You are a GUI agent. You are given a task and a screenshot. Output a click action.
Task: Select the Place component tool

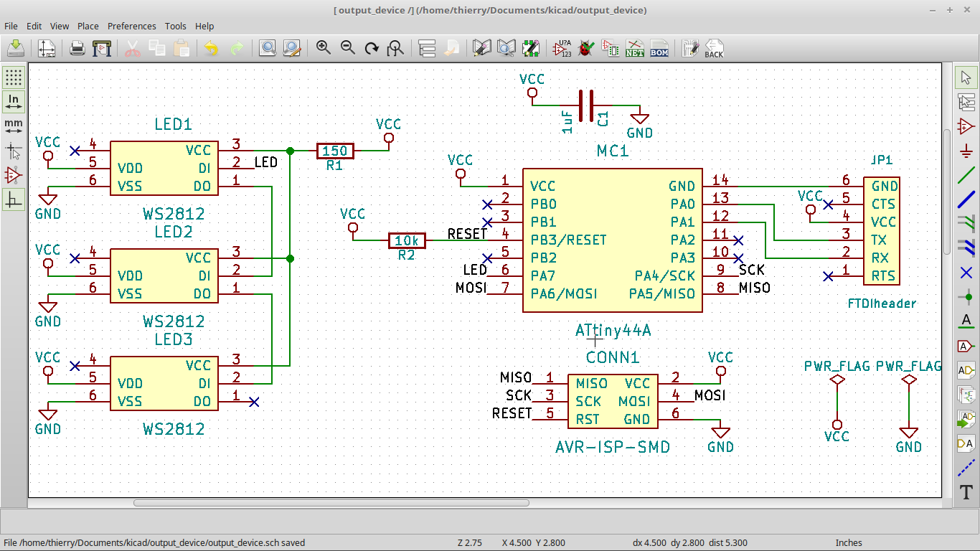click(x=966, y=126)
